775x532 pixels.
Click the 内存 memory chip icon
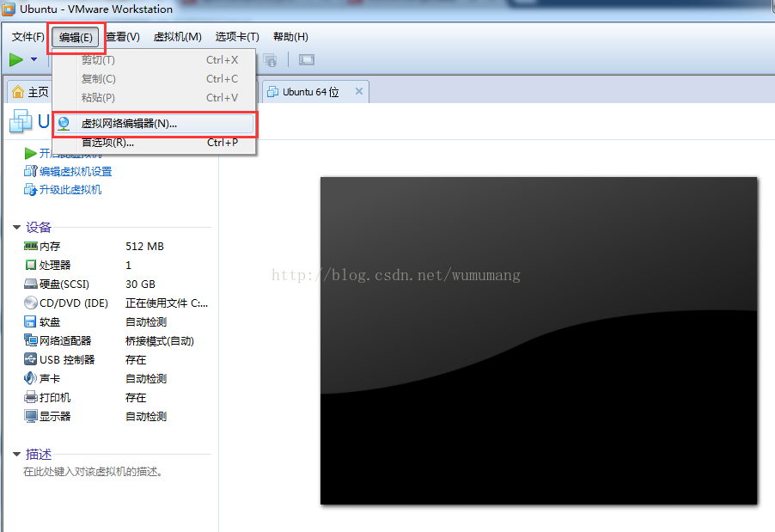[31, 246]
